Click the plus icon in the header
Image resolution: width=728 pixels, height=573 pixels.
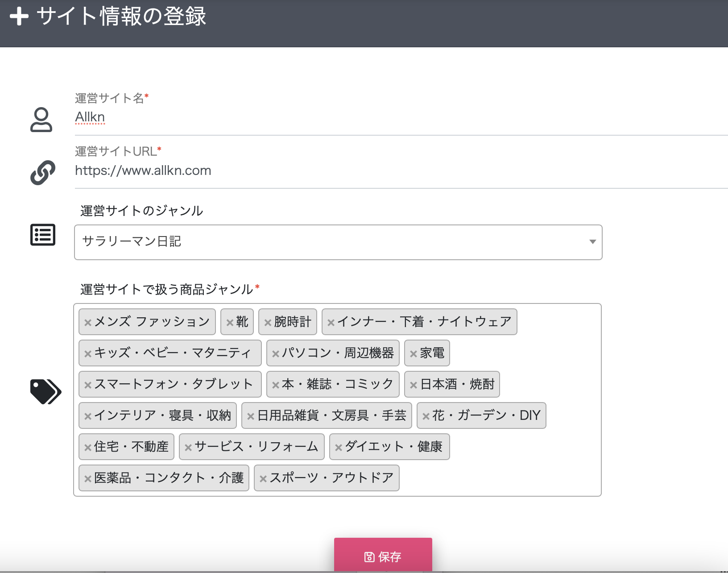19,17
